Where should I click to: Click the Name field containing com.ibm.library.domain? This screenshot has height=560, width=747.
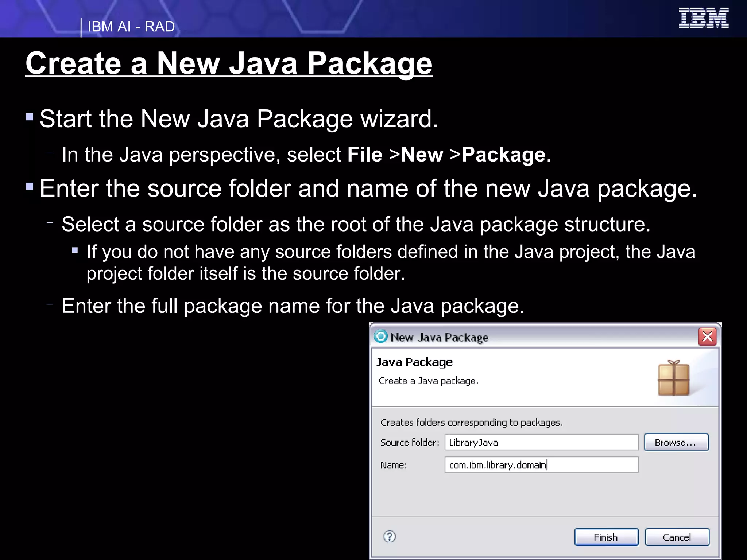[x=542, y=465]
